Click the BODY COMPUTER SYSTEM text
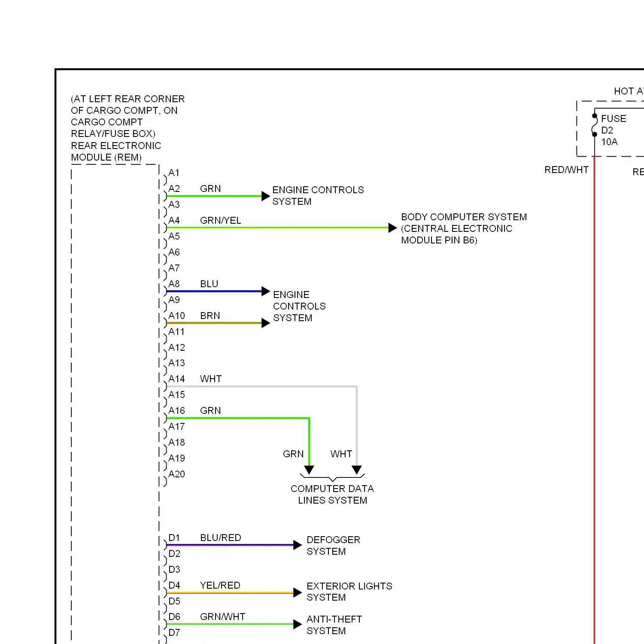644x644 pixels. click(x=464, y=217)
